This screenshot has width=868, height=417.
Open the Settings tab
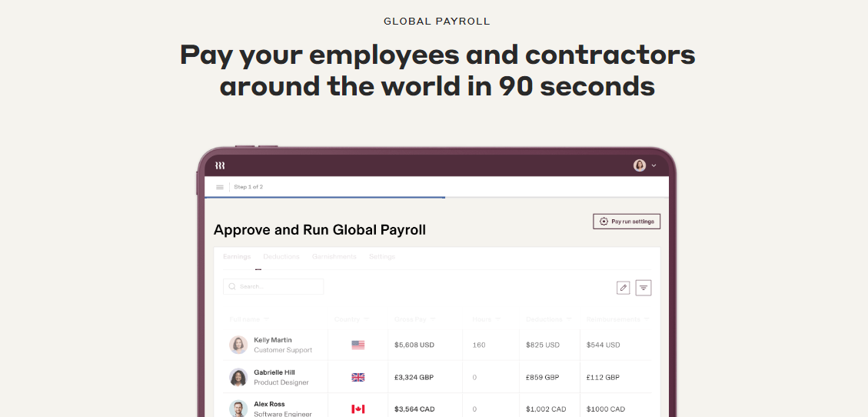pyautogui.click(x=382, y=256)
